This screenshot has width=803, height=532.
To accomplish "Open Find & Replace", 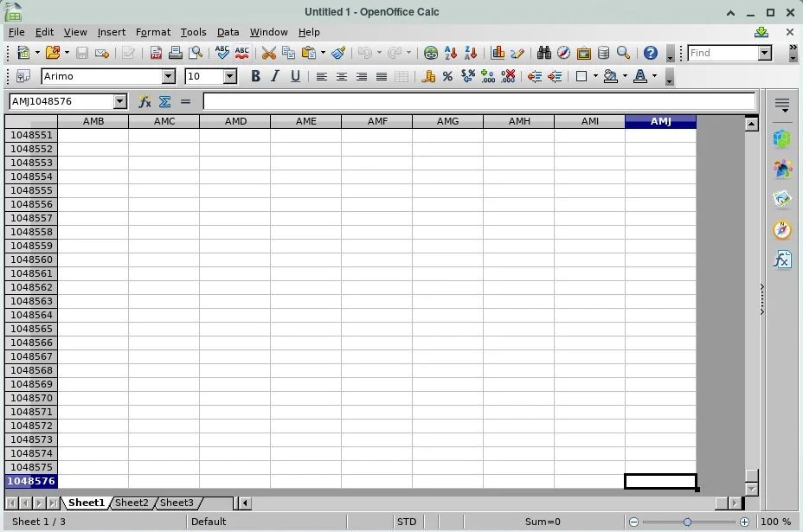I will [x=546, y=53].
